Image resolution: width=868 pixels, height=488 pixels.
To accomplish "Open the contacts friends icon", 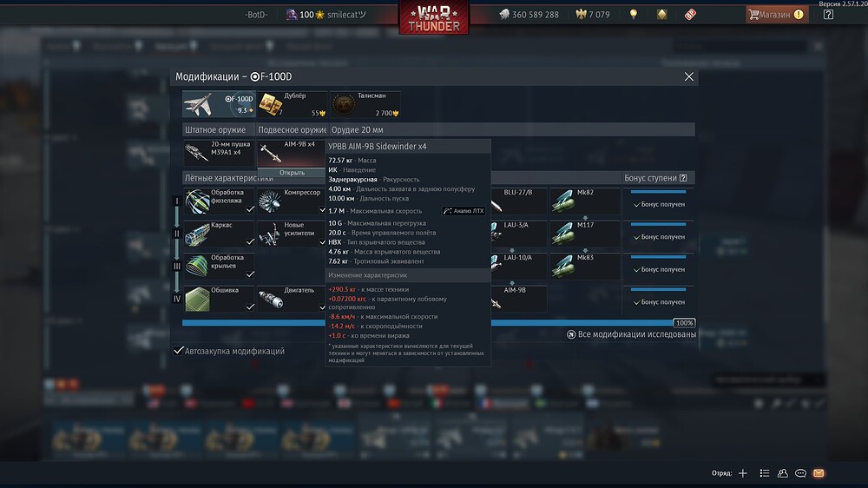I will pyautogui.click(x=783, y=473).
